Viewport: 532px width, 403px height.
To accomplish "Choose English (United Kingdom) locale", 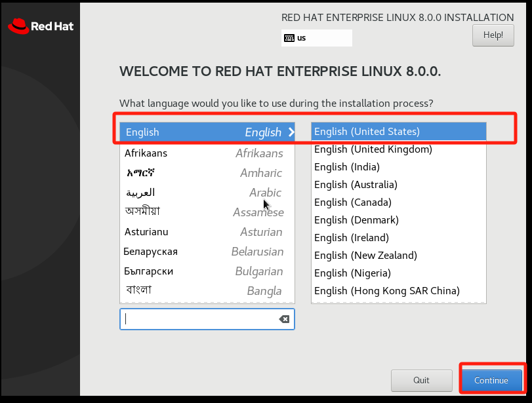I will (399, 149).
